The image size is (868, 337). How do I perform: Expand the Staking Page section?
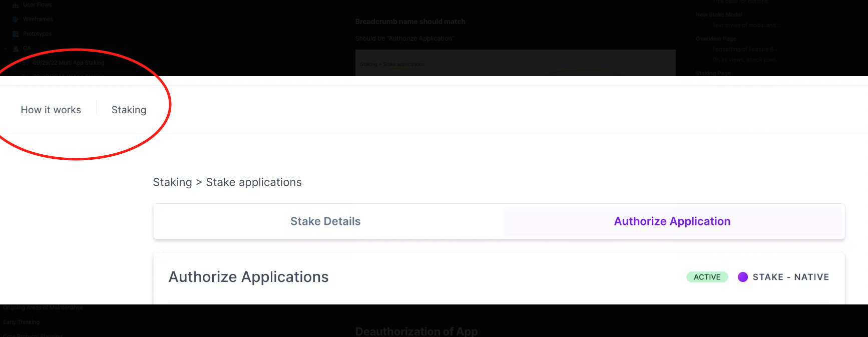coord(713,73)
